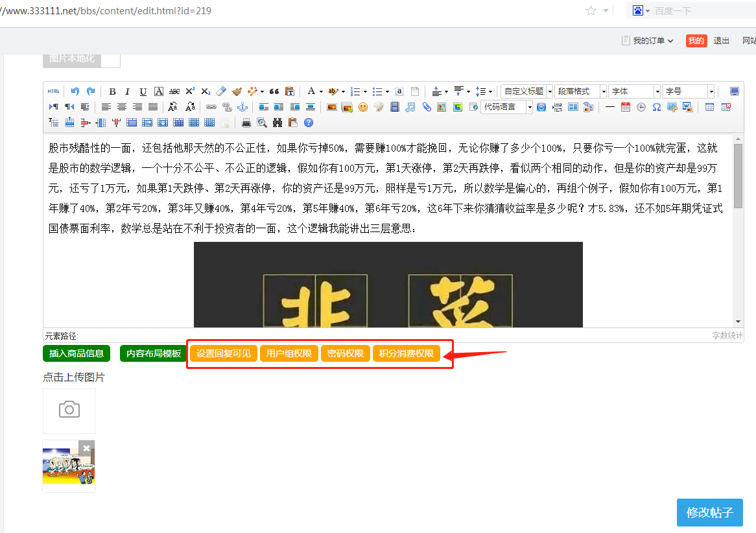Open the 字体 font dropdown
This screenshot has width=756, height=533.
(x=634, y=91)
